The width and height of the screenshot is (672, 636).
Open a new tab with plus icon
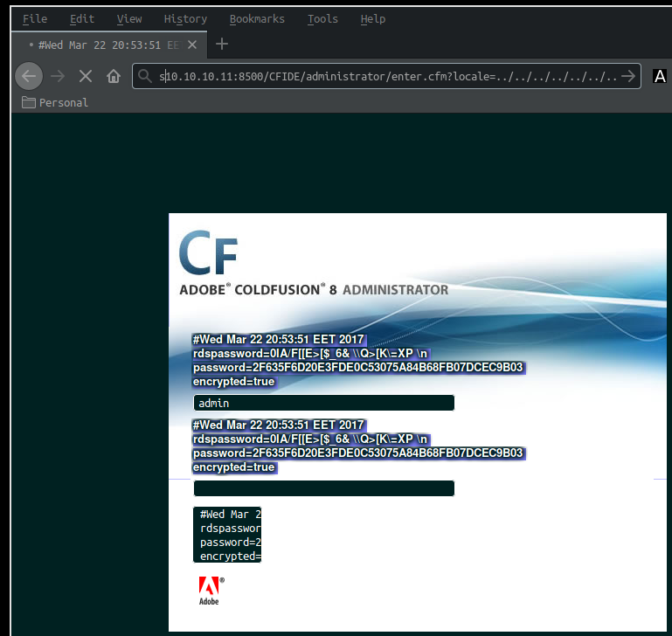222,44
